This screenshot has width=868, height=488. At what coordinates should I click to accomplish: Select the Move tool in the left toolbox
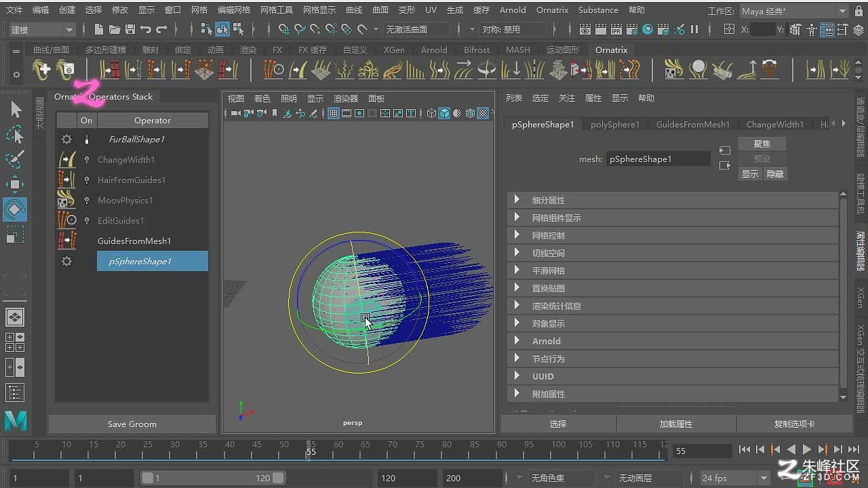15,184
